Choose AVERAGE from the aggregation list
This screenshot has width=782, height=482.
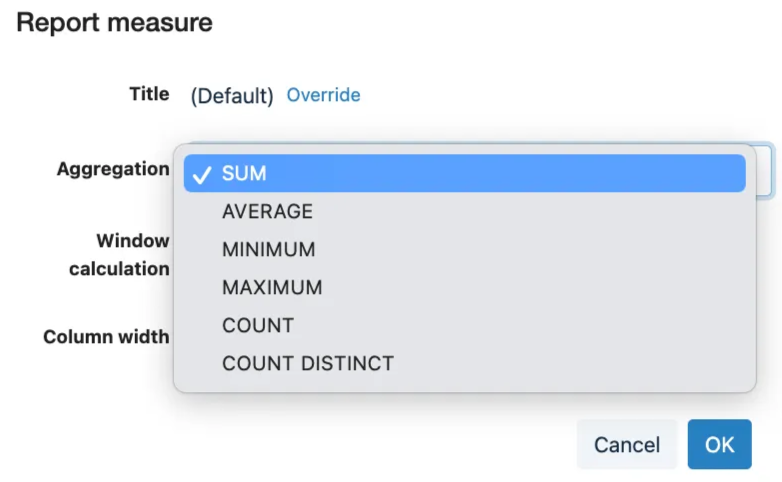pos(267,211)
